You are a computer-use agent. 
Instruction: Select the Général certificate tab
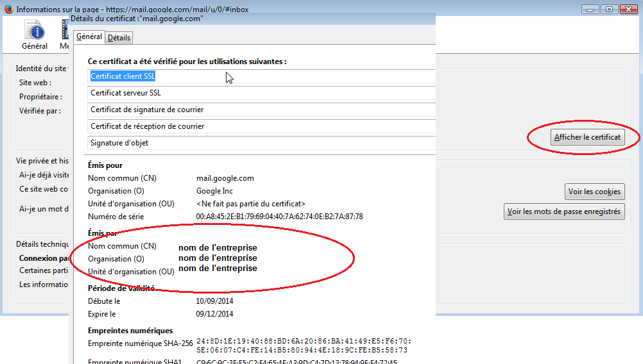pos(89,37)
